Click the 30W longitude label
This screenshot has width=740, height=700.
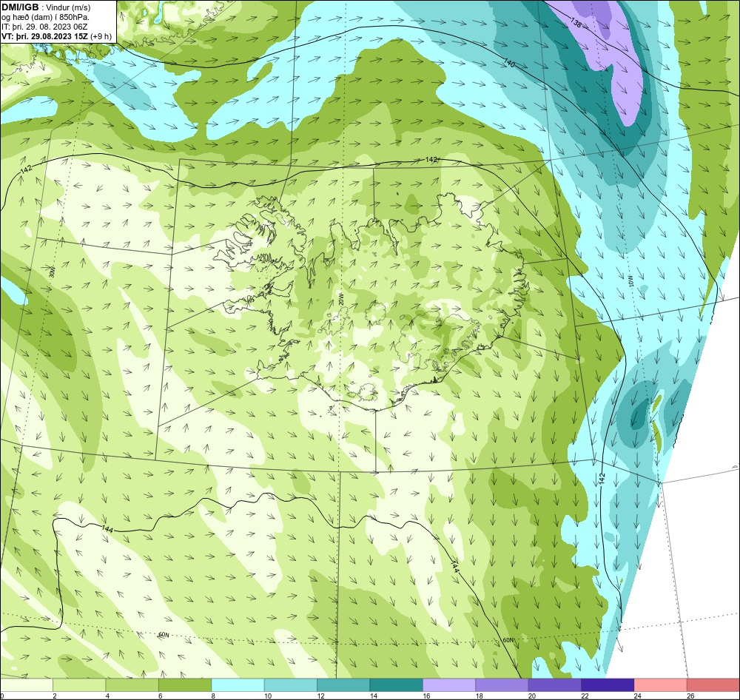pos(52,272)
